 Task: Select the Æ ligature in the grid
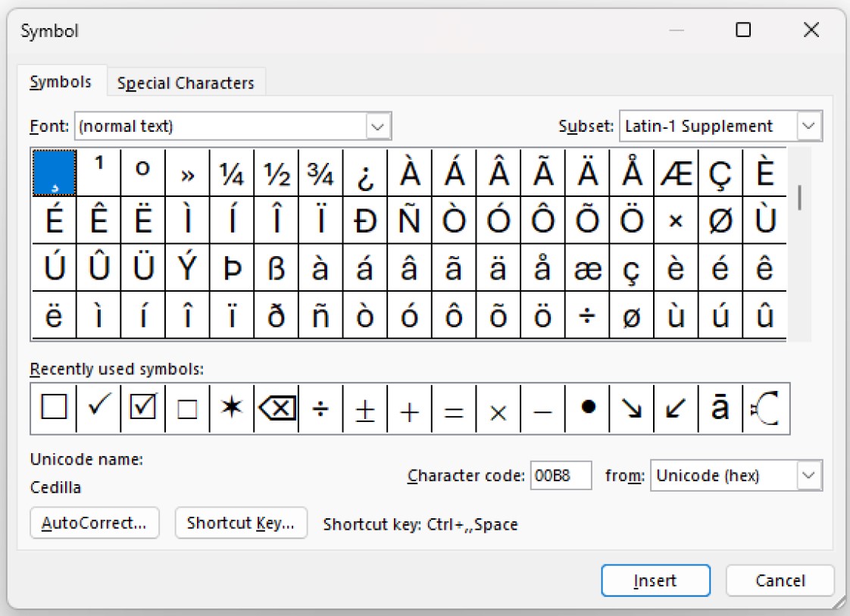point(675,174)
